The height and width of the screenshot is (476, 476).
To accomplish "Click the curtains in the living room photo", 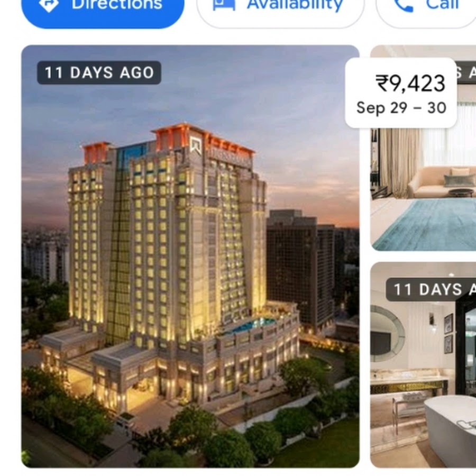I will pos(399,162).
